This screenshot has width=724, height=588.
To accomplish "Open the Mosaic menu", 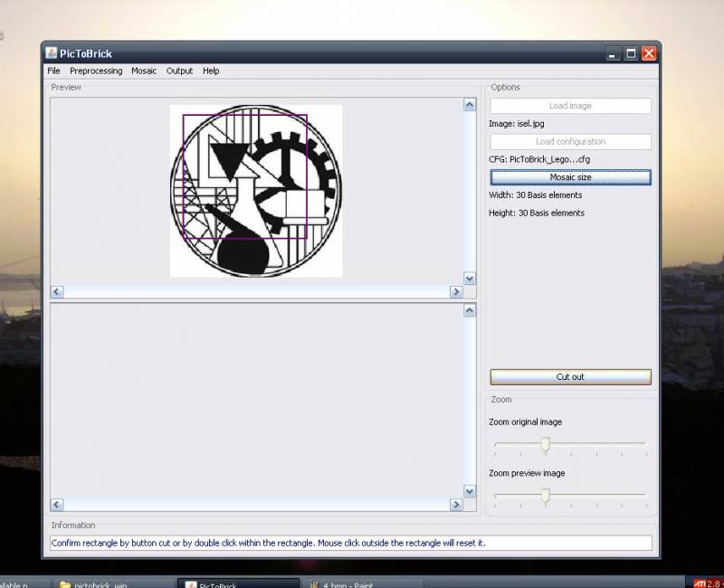I will (143, 71).
